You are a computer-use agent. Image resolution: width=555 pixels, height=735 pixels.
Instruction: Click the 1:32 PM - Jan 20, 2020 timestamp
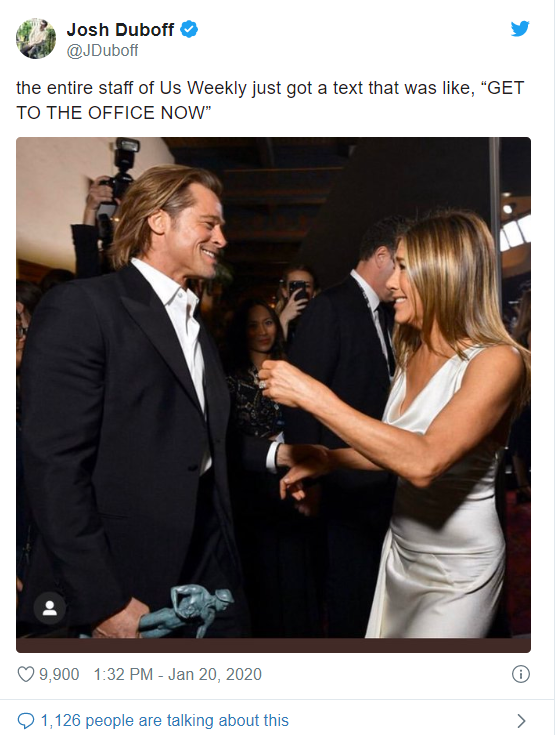click(178, 674)
